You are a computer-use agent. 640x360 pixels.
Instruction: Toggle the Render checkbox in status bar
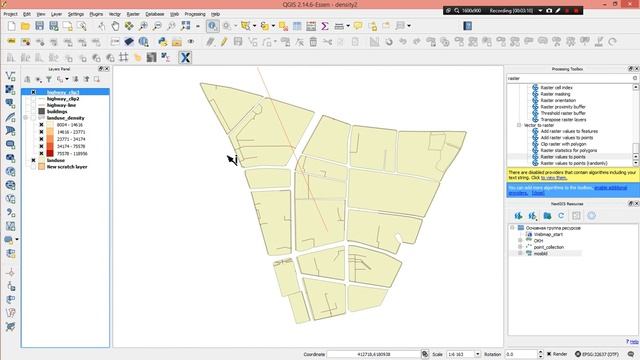[x=549, y=354]
